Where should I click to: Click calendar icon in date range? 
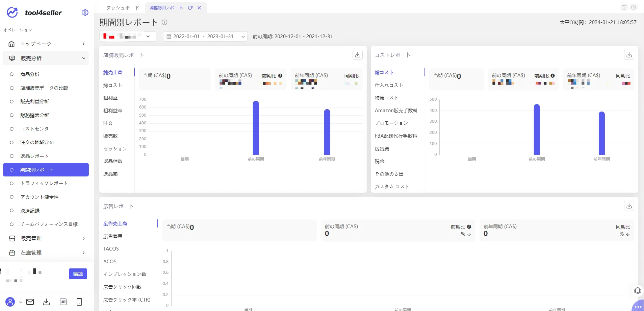169,37
